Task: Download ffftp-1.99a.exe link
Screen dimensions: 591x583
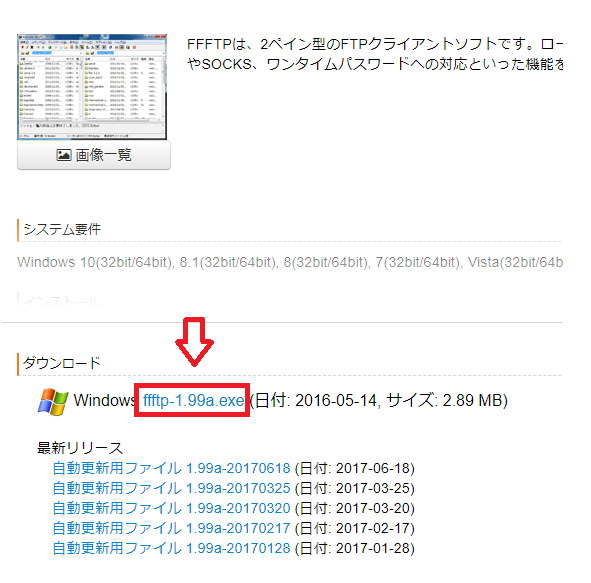Action: [x=193, y=400]
